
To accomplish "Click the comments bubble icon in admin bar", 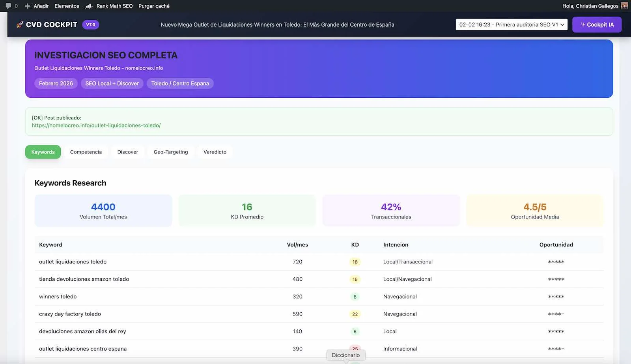I will (x=9, y=6).
